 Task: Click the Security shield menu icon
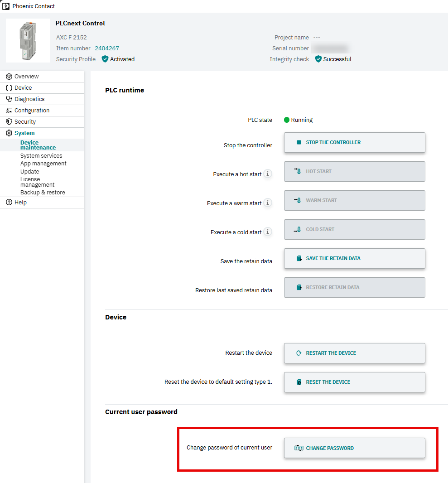coord(9,122)
